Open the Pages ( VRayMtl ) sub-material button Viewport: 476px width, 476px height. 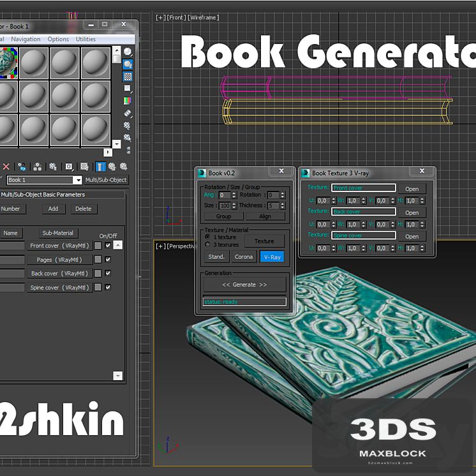[x=59, y=260]
